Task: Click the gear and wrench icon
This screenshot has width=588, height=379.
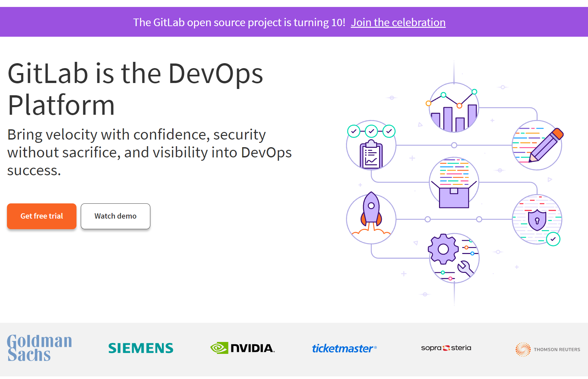Action: click(x=454, y=258)
